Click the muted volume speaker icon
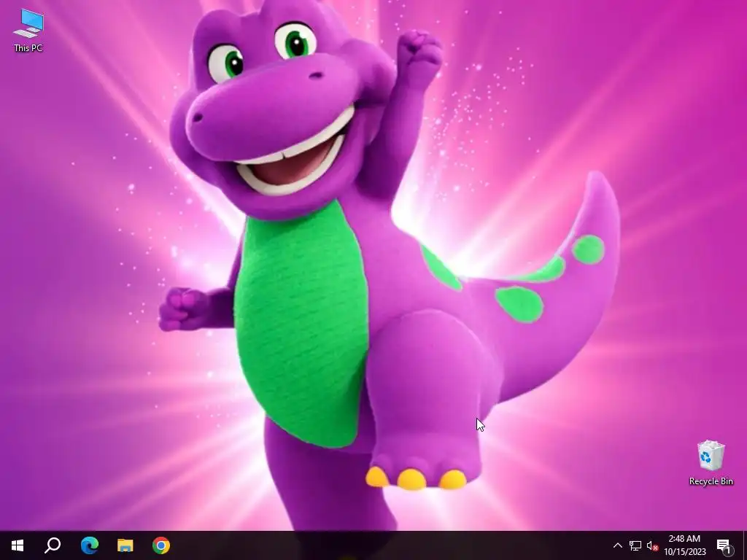This screenshot has height=560, width=747. click(x=652, y=545)
